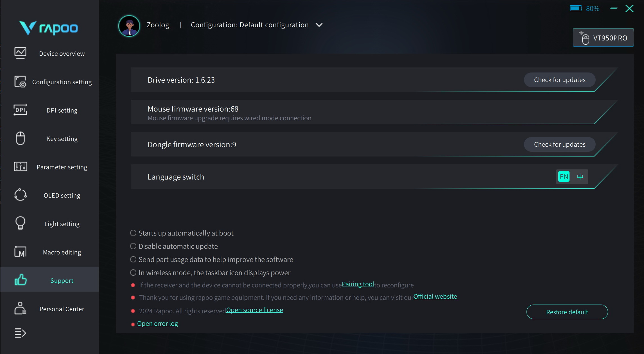This screenshot has height=354, width=644.
Task: Click the DPI setting icon
Action: 20,110
